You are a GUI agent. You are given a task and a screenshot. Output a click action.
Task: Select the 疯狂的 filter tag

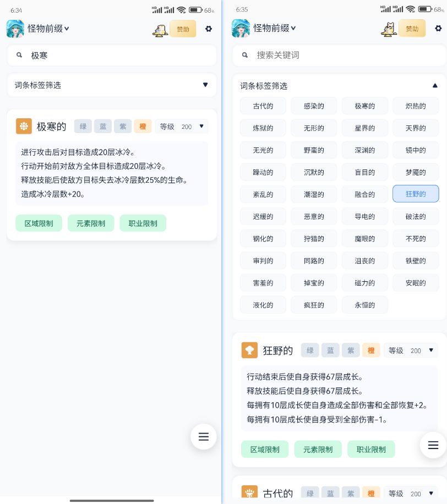(314, 305)
